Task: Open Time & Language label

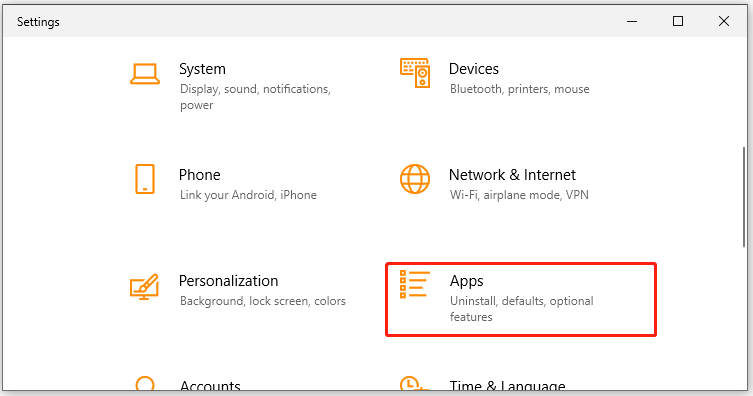Action: pyautogui.click(x=507, y=385)
